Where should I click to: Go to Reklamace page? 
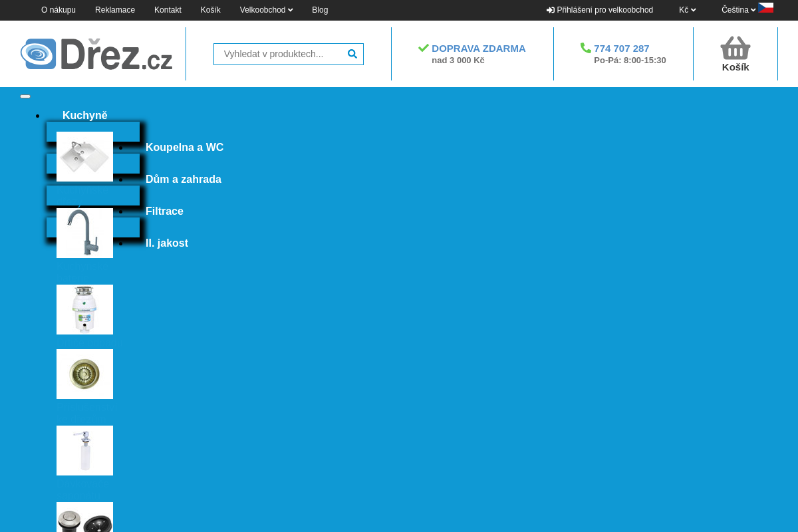(x=115, y=10)
